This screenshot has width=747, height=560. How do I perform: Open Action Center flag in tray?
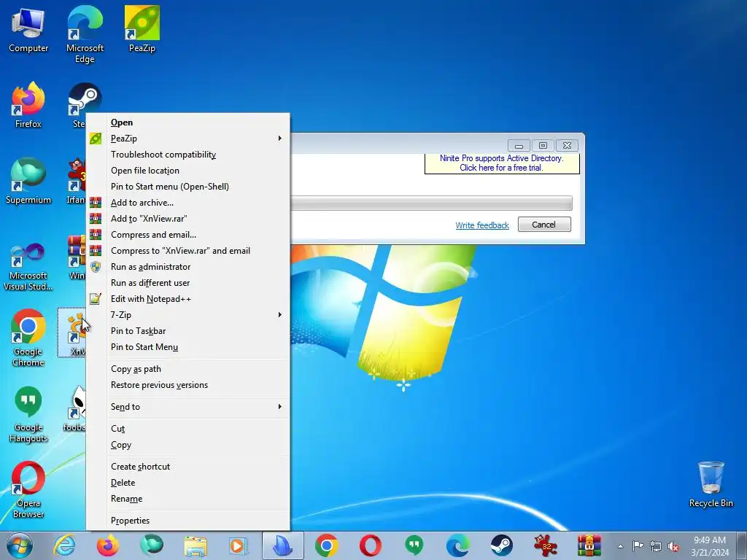pyautogui.click(x=638, y=546)
